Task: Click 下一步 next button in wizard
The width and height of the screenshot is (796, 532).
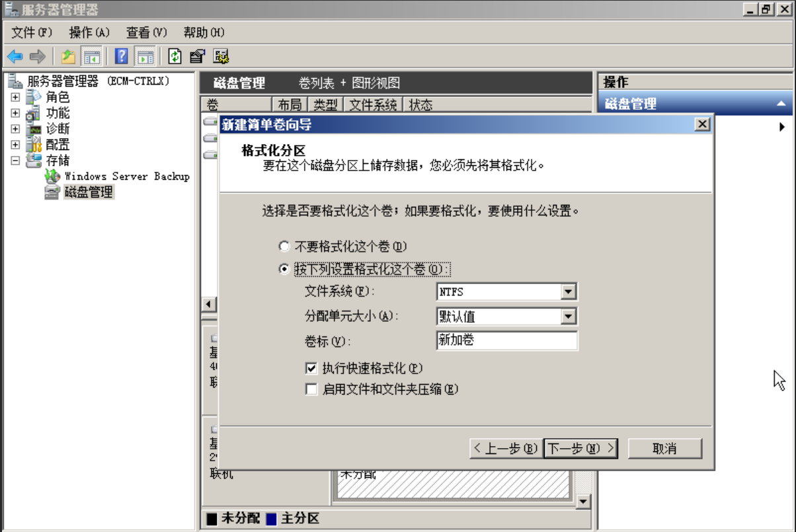Action: click(580, 448)
